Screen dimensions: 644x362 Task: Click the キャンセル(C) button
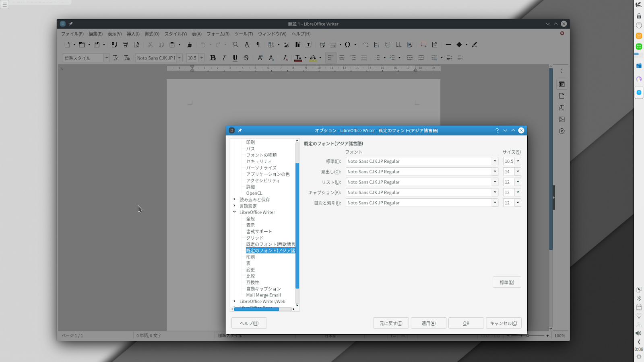point(504,323)
